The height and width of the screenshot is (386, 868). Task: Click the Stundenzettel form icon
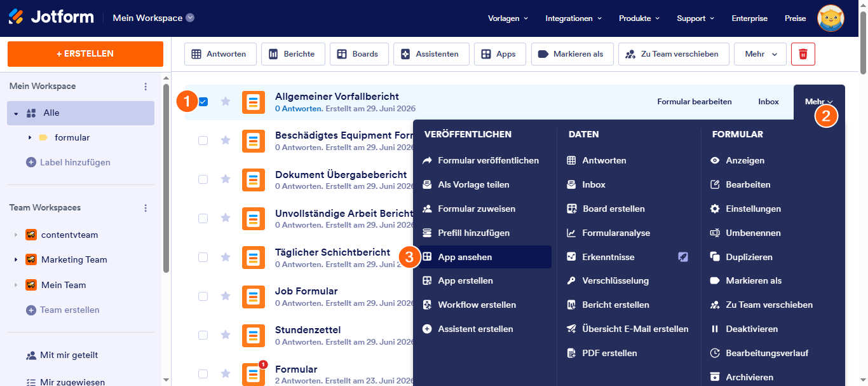click(x=254, y=335)
